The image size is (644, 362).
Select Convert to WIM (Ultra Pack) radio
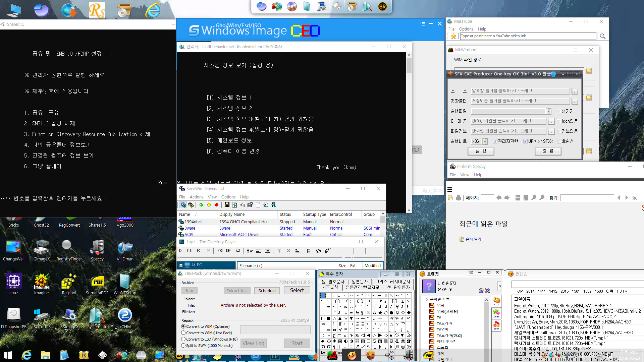[183, 333]
